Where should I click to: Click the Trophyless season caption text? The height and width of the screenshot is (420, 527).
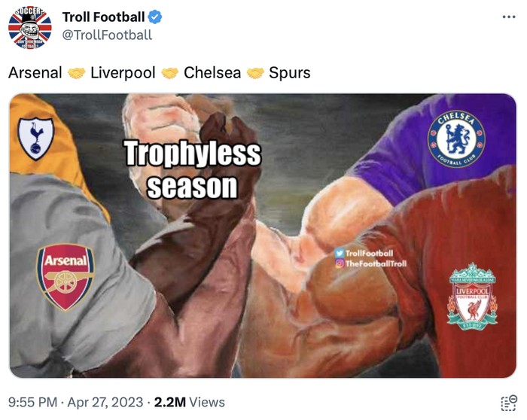pyautogui.click(x=192, y=169)
